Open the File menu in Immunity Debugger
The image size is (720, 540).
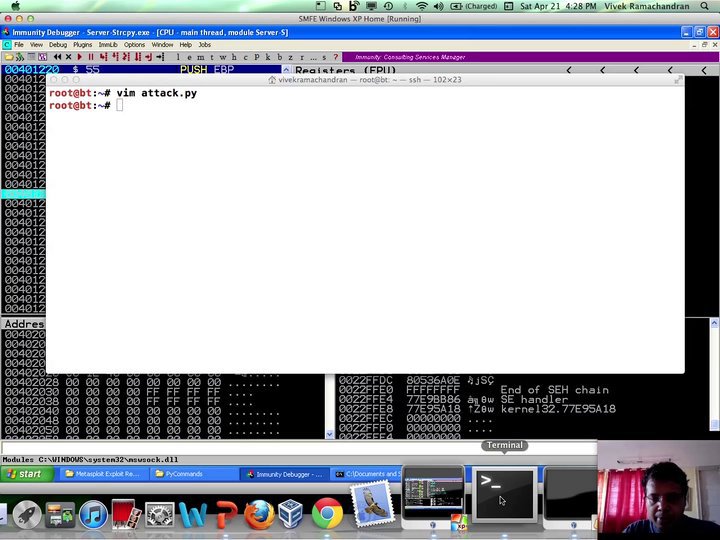[19, 45]
